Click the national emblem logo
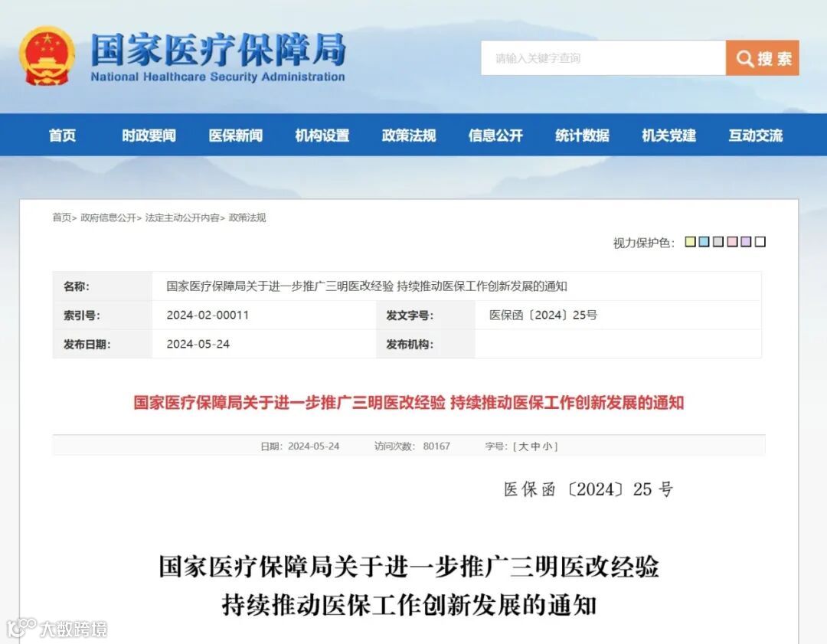Screen dimensions: 827x644 pyautogui.click(x=47, y=57)
